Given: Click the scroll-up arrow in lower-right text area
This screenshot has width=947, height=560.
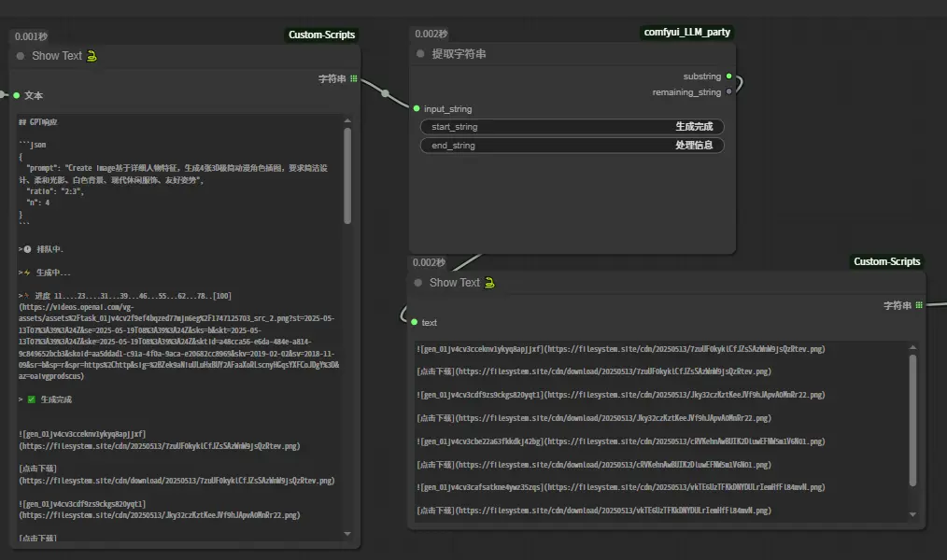Looking at the screenshot, I should pos(912,347).
